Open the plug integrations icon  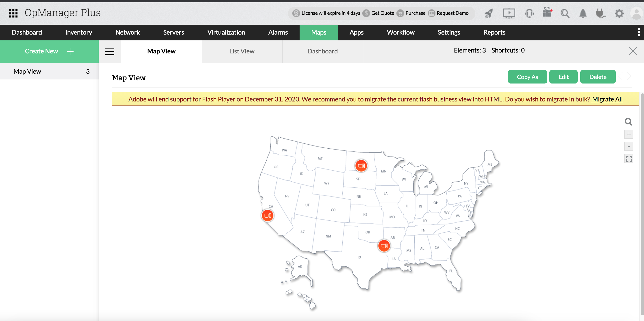coord(600,13)
